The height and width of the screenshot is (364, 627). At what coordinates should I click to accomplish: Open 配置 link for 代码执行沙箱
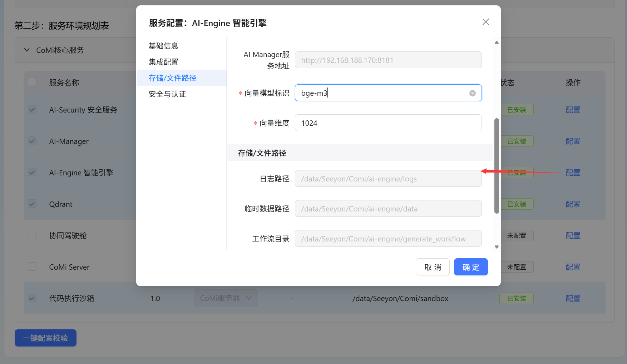click(x=573, y=298)
